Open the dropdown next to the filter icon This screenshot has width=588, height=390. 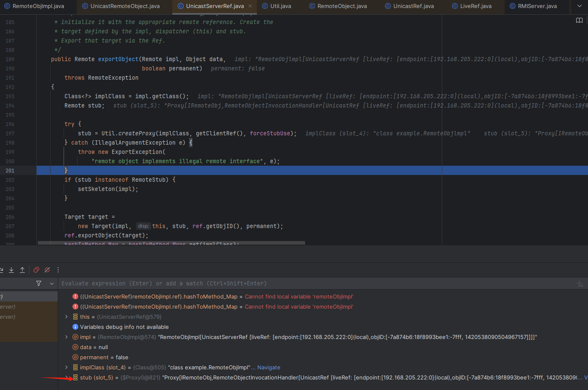[52, 283]
